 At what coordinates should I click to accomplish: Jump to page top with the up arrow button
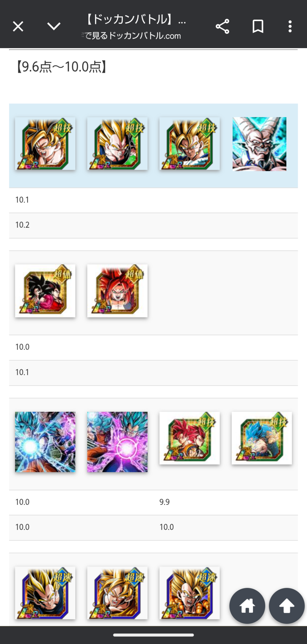click(x=287, y=605)
